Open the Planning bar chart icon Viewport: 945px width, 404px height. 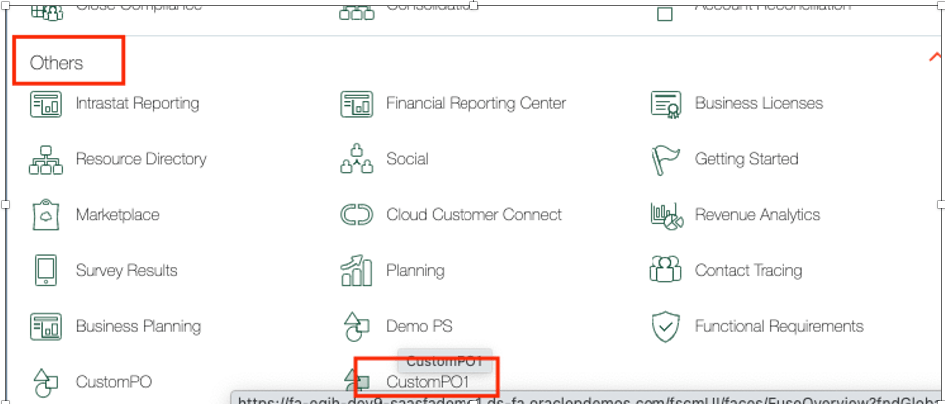pyautogui.click(x=357, y=270)
